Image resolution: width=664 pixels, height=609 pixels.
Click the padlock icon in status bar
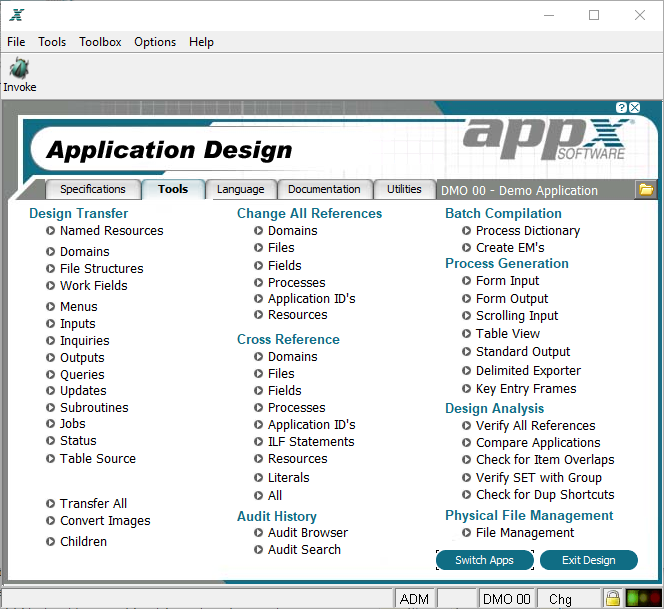(612, 598)
